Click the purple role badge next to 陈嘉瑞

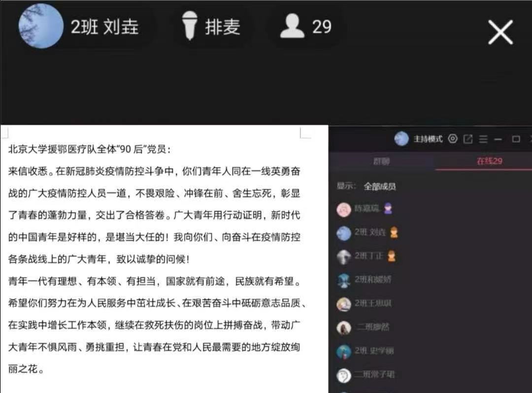(x=388, y=209)
